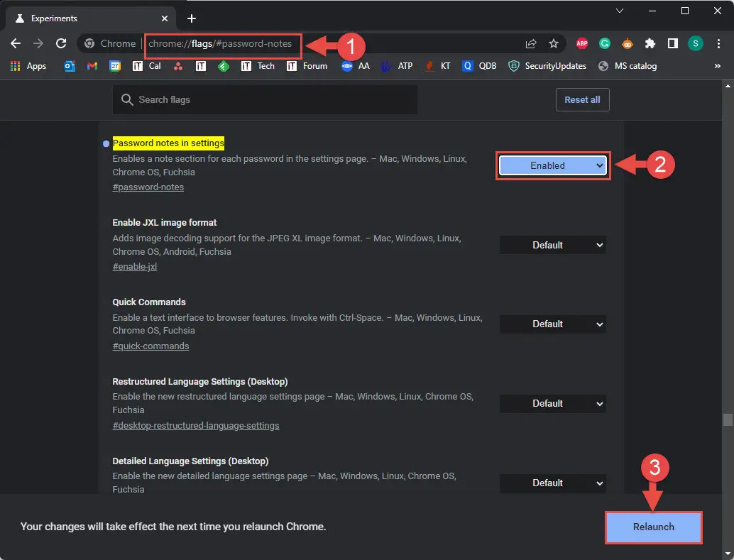Screen dimensions: 734x560
Task: Open the profile avatar S
Action: click(696, 43)
